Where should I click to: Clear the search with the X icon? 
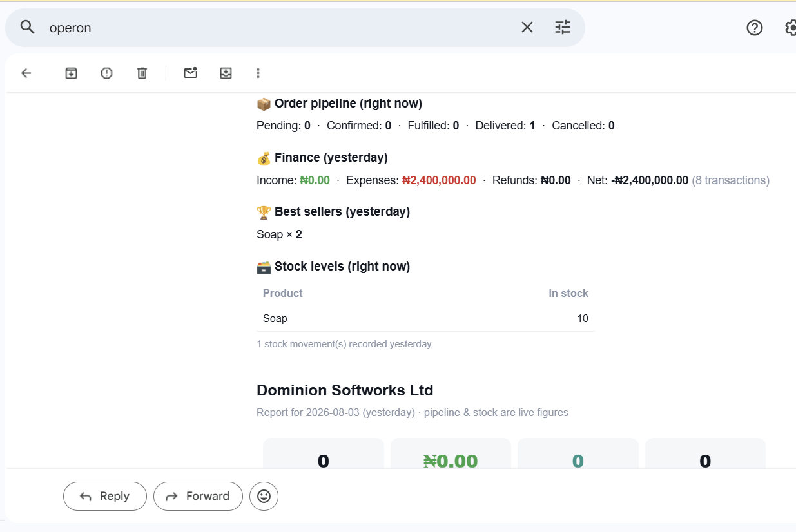[x=527, y=27]
